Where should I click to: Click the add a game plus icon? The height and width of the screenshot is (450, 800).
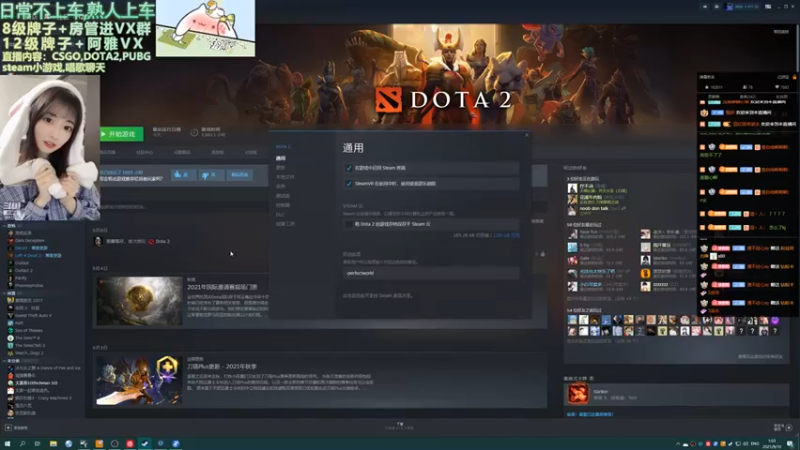pyautogui.click(x=8, y=428)
